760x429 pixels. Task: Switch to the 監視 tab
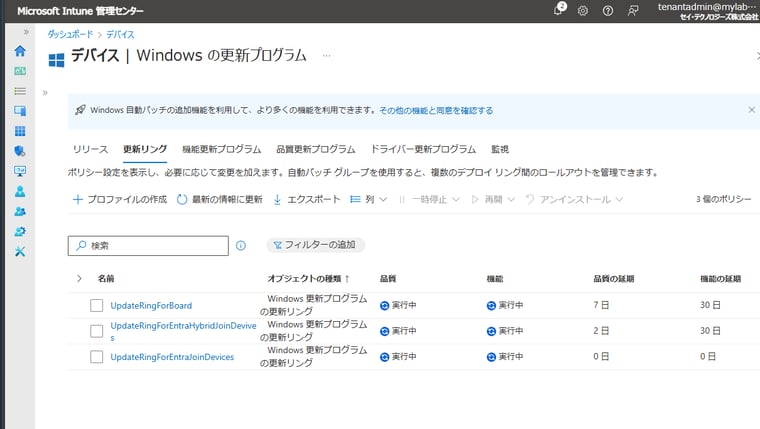pos(500,149)
